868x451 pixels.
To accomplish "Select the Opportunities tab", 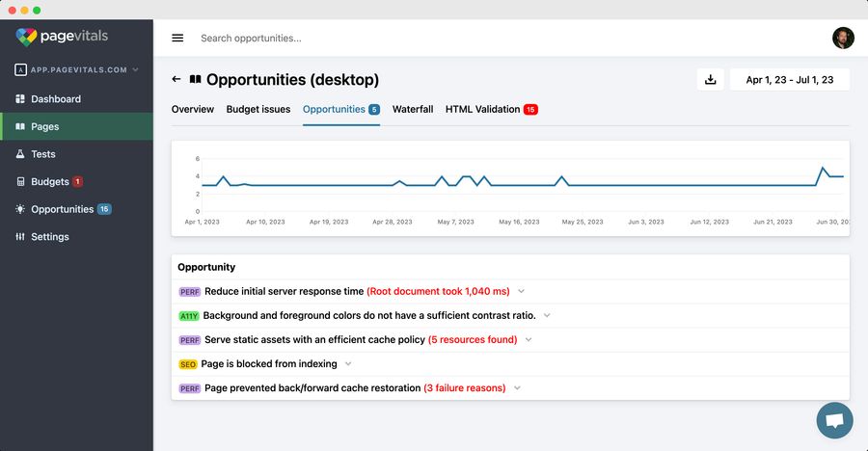I will pyautogui.click(x=341, y=109).
